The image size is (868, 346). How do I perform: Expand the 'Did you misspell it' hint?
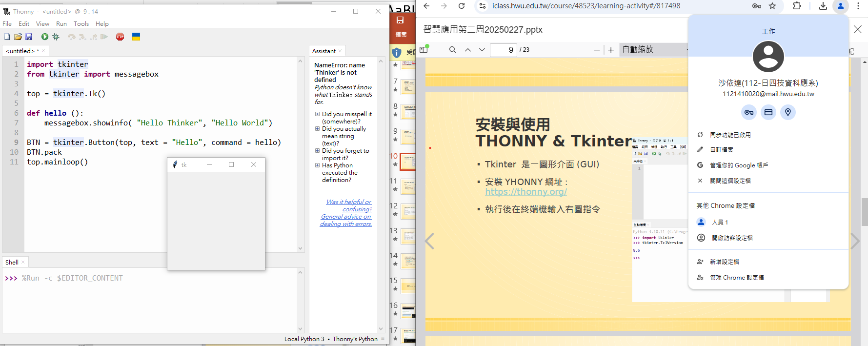coord(317,114)
